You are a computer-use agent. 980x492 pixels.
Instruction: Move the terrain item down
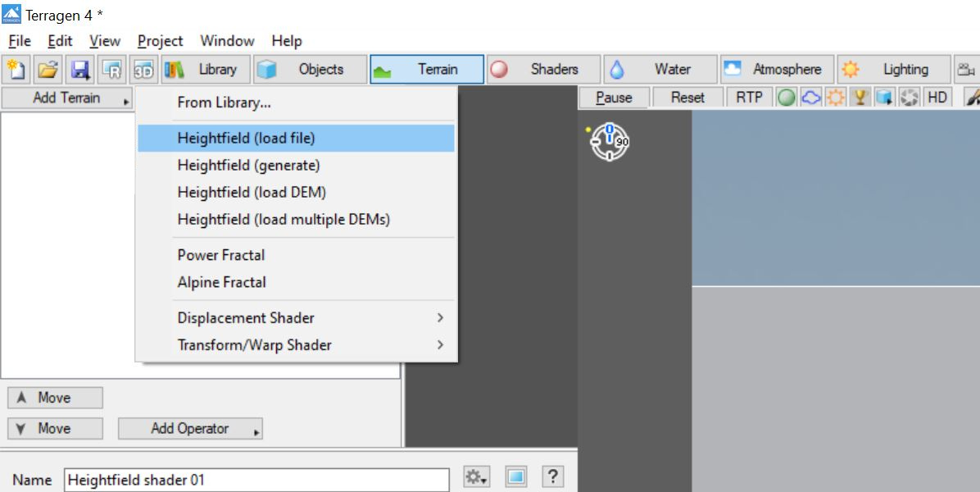click(x=55, y=429)
